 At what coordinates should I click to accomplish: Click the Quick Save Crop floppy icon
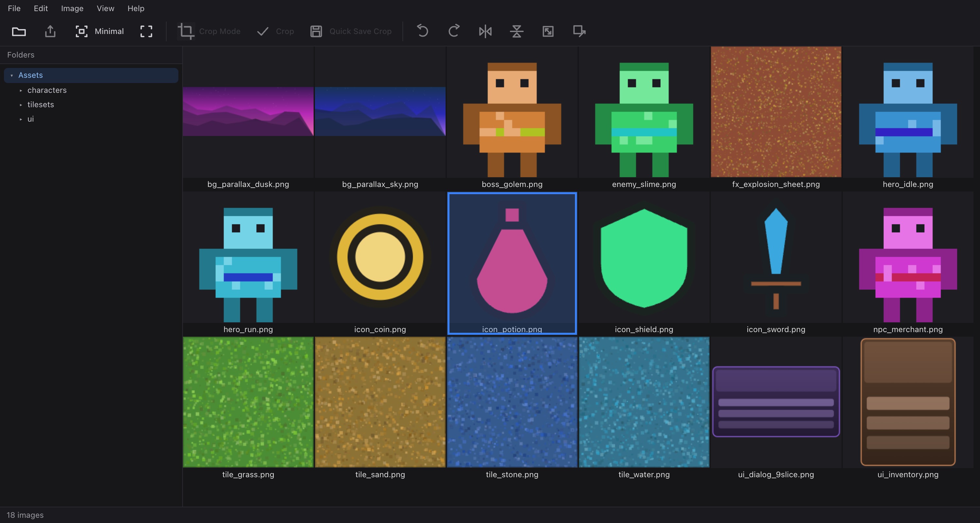(x=316, y=31)
